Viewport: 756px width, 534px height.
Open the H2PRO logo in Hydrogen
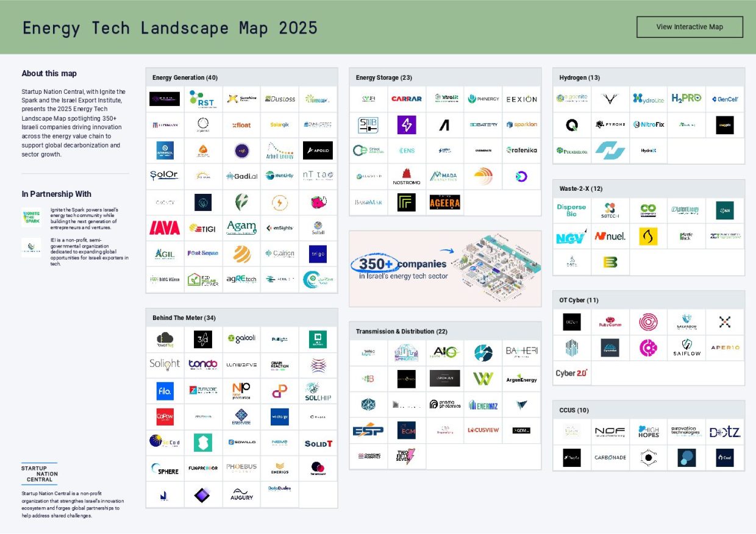tap(686, 98)
